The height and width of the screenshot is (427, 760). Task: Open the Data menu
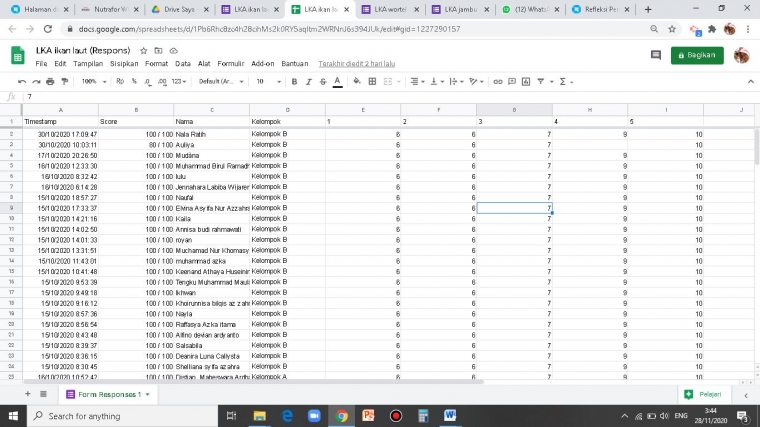[x=183, y=63]
